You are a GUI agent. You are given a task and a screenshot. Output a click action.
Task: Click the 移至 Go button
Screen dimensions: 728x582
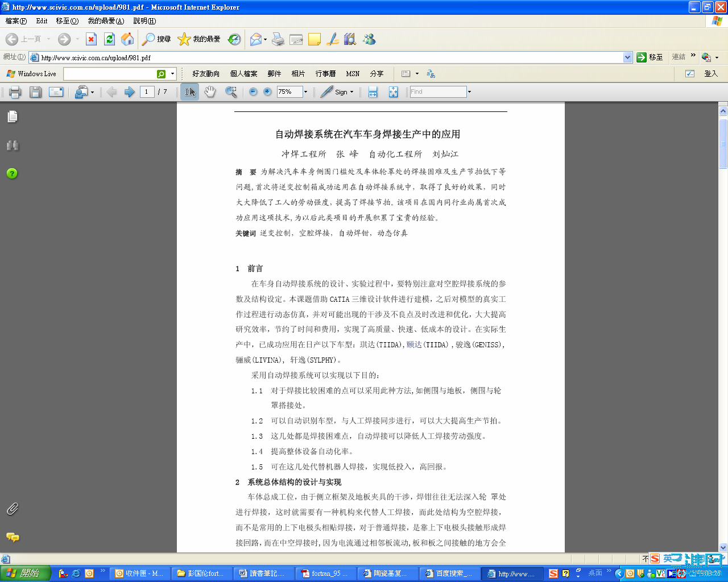coord(650,57)
